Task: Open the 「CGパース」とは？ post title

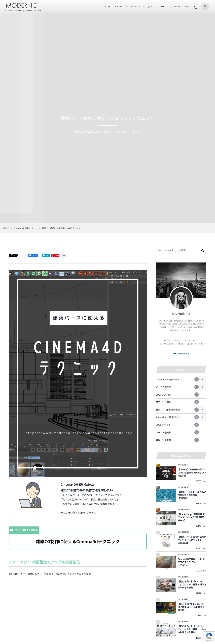Action: (x=192, y=584)
